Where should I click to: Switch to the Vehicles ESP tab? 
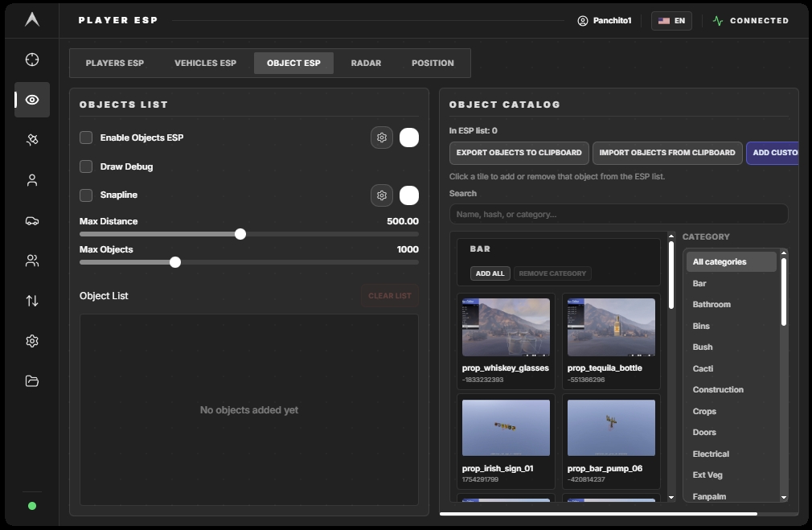point(206,64)
